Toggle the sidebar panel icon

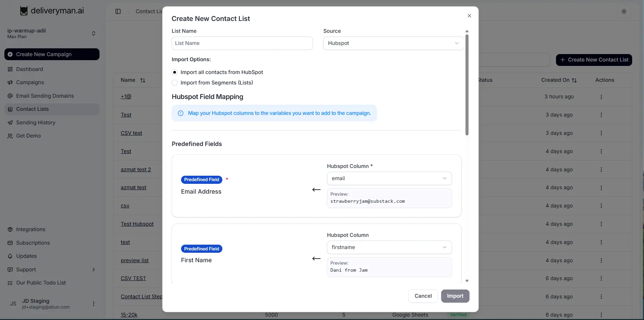click(x=118, y=11)
